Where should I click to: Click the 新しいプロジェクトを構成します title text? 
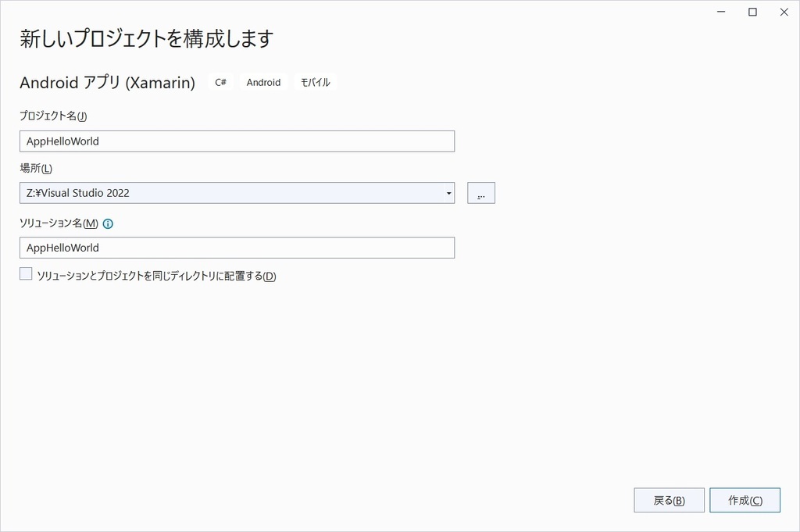tap(145, 37)
